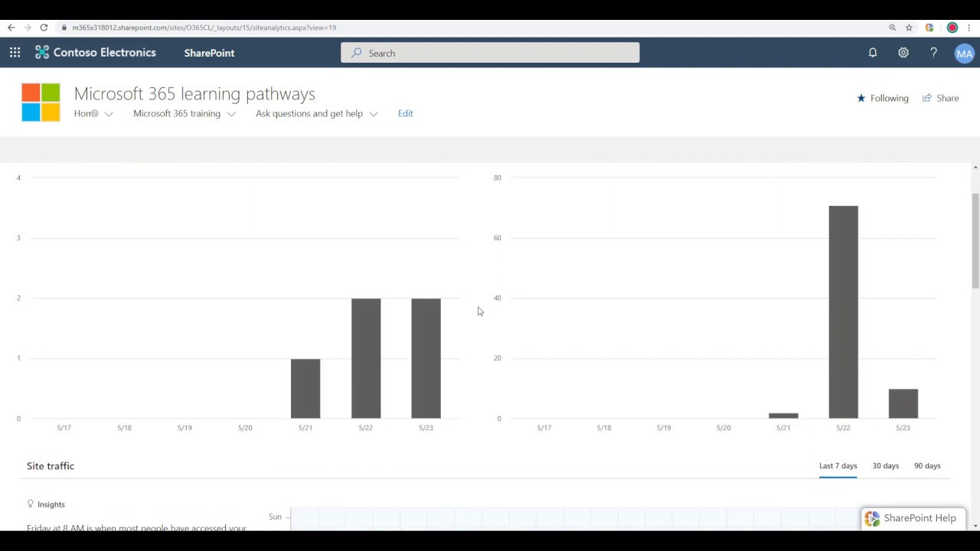Click the search magnifier icon
The width and height of the screenshot is (980, 551).
(x=356, y=53)
